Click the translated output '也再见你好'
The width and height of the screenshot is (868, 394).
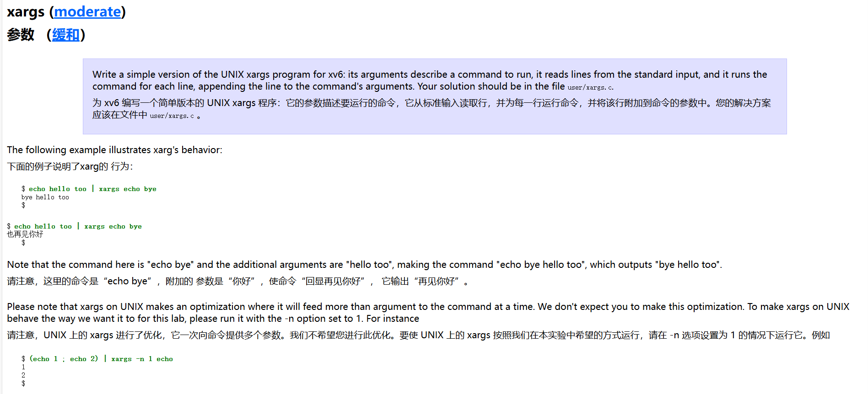[25, 234]
